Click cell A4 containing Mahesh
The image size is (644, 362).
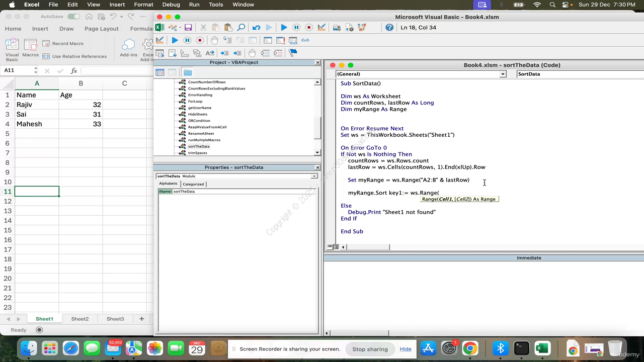[37, 124]
